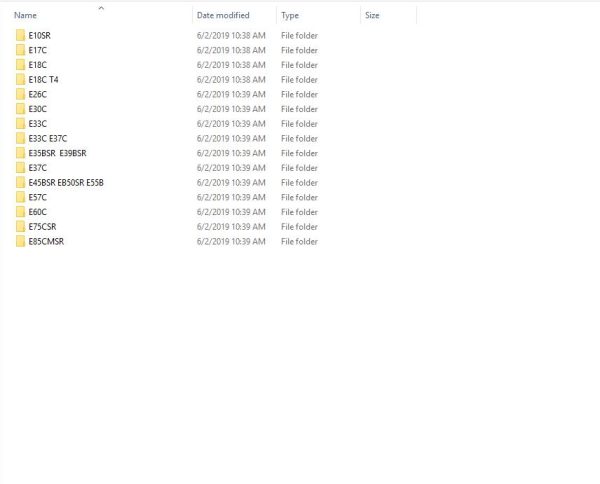The height and width of the screenshot is (484, 600).
Task: Click the sort arrow above Name column
Action: [x=101, y=8]
